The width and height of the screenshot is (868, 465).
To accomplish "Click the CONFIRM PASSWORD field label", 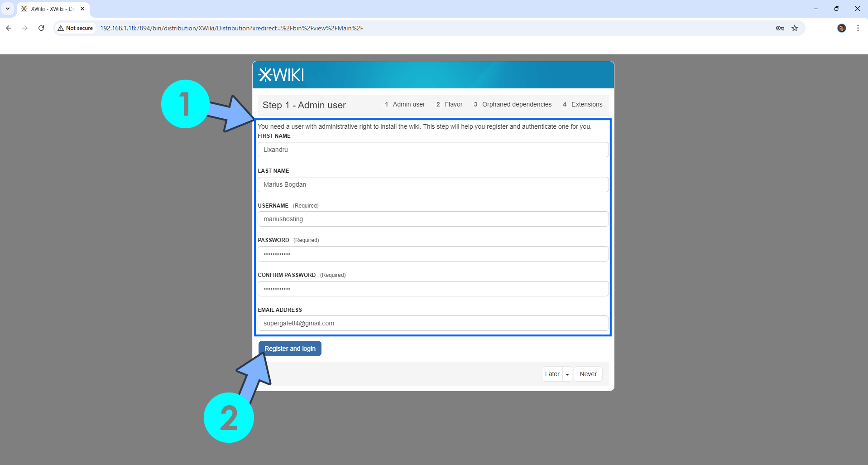I will [287, 275].
